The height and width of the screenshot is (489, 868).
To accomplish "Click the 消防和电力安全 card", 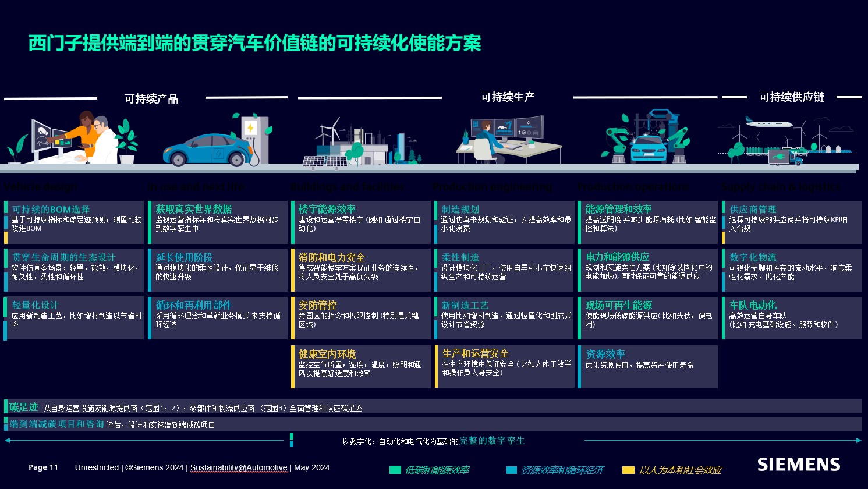I will [x=361, y=270].
